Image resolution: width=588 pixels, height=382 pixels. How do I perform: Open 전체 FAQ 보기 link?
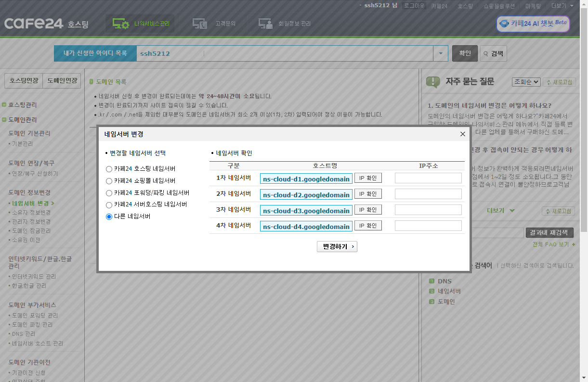click(x=554, y=244)
